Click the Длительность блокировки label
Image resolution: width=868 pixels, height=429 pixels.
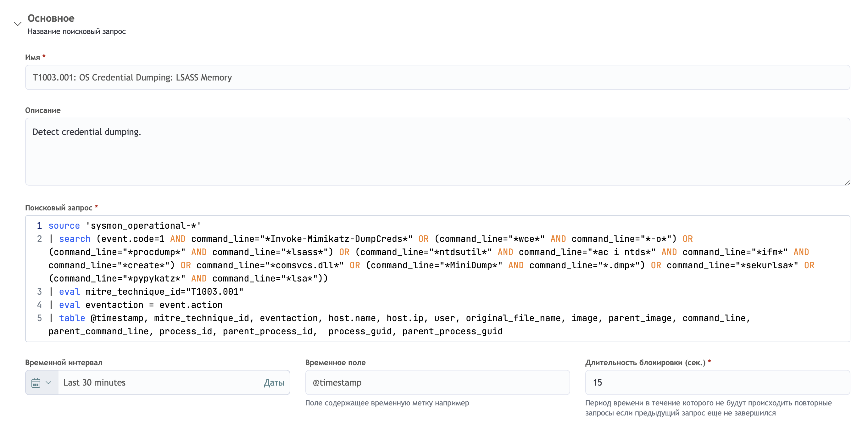tap(645, 363)
